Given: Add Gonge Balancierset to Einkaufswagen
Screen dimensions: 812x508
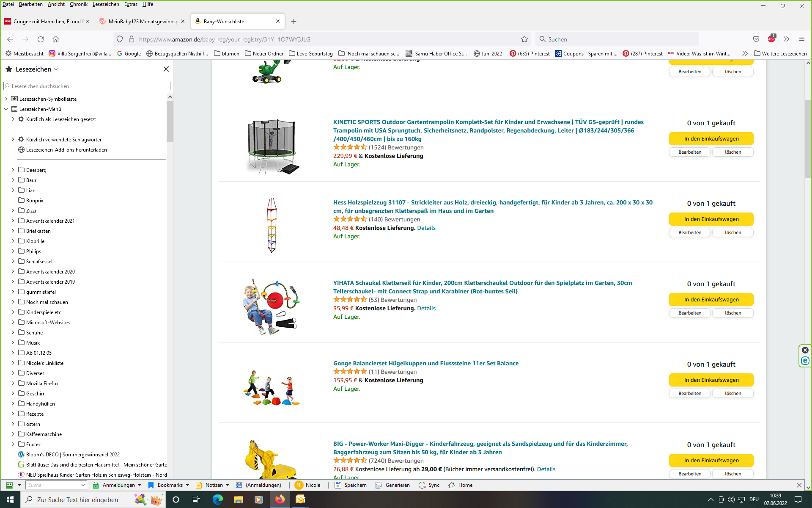Looking at the screenshot, I should tap(711, 380).
